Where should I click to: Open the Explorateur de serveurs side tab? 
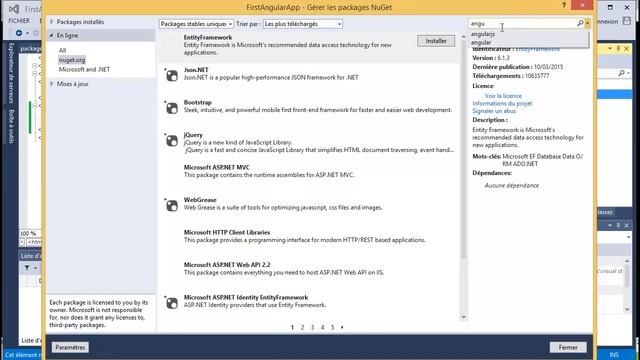pos(11,73)
